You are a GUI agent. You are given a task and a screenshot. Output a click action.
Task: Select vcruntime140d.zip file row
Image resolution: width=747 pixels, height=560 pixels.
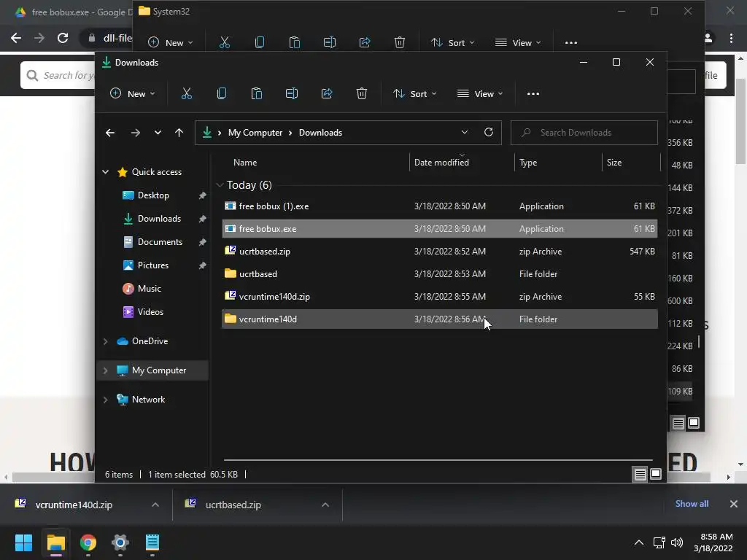(x=440, y=297)
